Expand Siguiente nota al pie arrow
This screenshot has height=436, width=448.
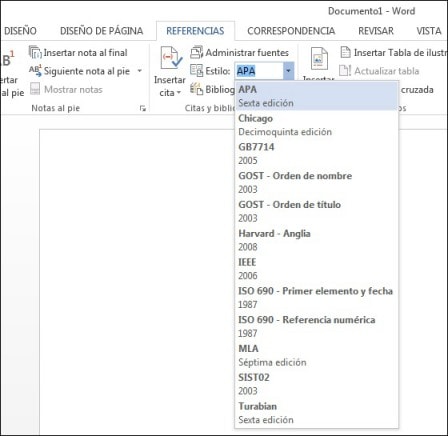pos(140,71)
